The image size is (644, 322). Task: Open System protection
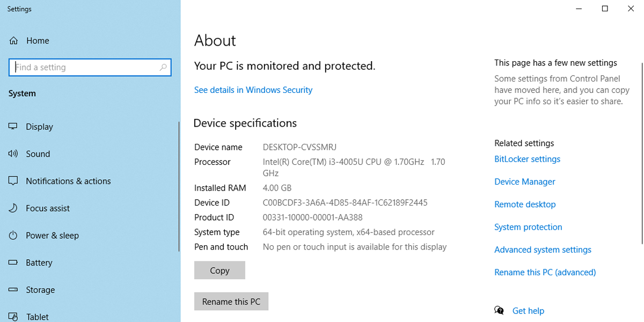point(528,226)
